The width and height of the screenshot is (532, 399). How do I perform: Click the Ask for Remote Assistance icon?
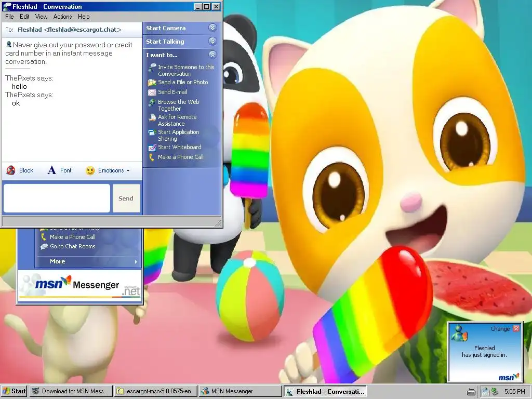pos(152,117)
